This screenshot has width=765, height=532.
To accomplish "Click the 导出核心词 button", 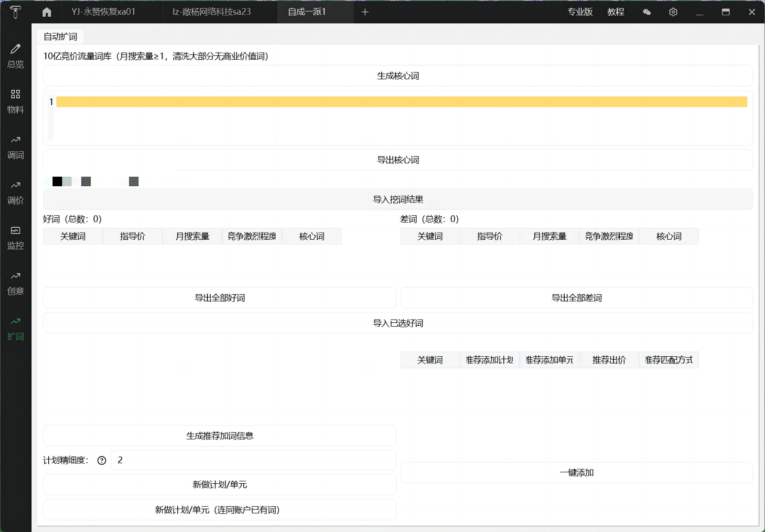I will tap(398, 160).
